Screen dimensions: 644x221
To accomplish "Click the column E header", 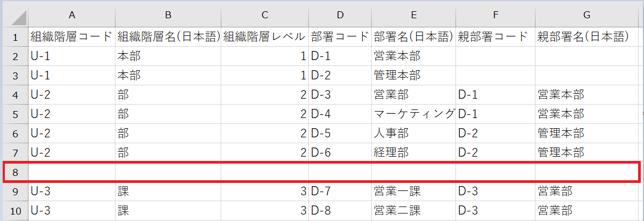I will coord(413,16).
